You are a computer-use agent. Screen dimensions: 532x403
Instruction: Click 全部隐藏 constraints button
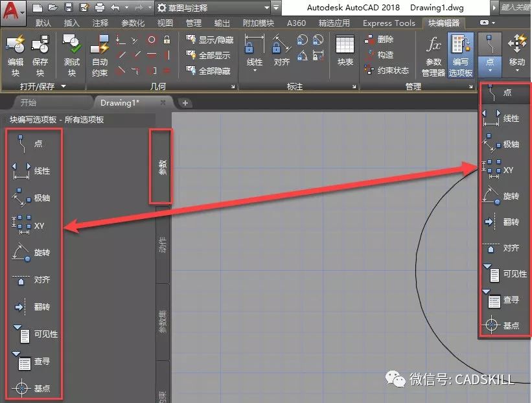(x=208, y=71)
